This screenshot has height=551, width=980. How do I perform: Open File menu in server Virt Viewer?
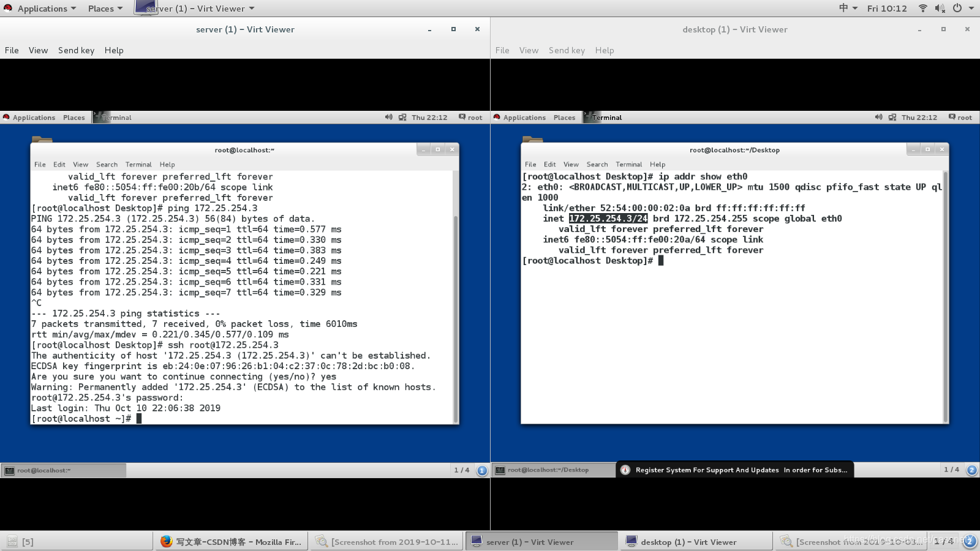point(12,50)
